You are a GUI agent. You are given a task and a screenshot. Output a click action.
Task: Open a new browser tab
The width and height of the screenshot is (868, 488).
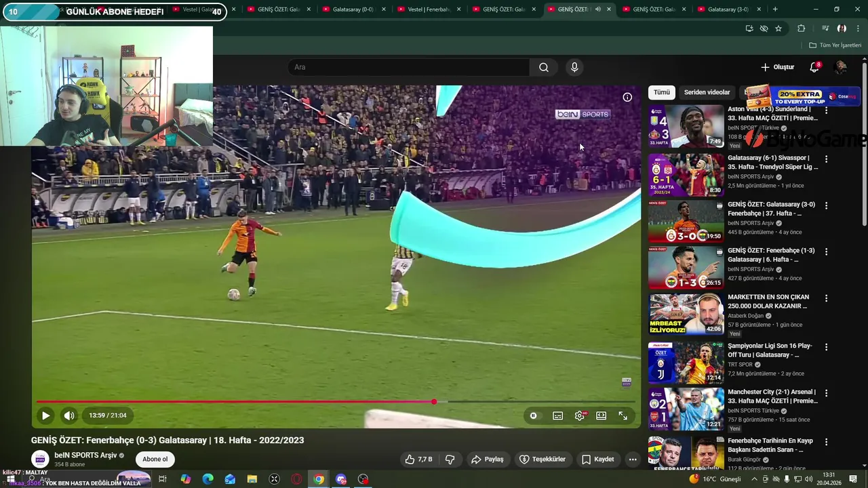click(x=775, y=9)
